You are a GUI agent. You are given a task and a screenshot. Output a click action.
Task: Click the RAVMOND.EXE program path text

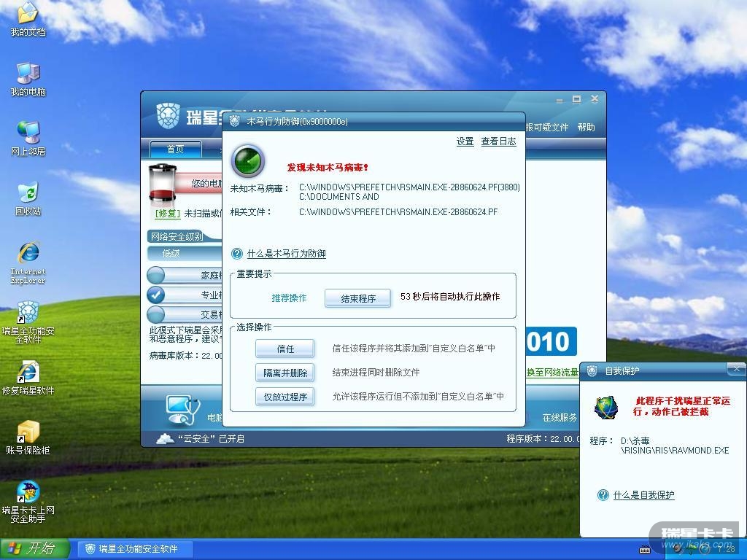click(675, 446)
